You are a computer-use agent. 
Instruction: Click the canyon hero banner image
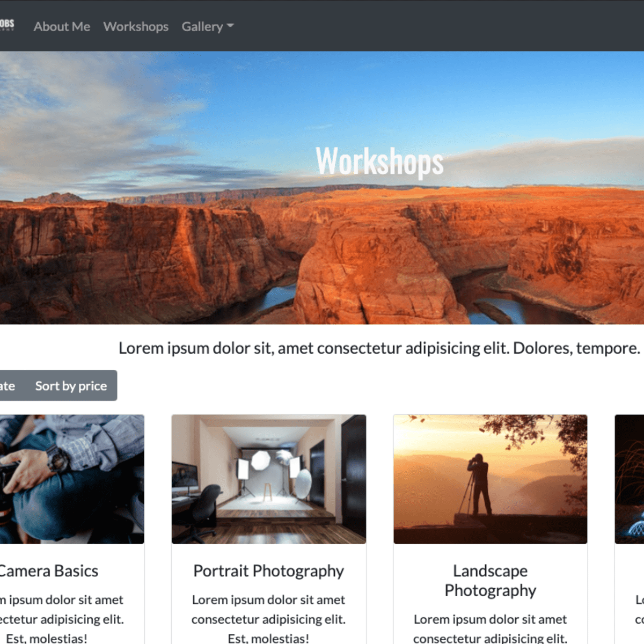(x=322, y=188)
